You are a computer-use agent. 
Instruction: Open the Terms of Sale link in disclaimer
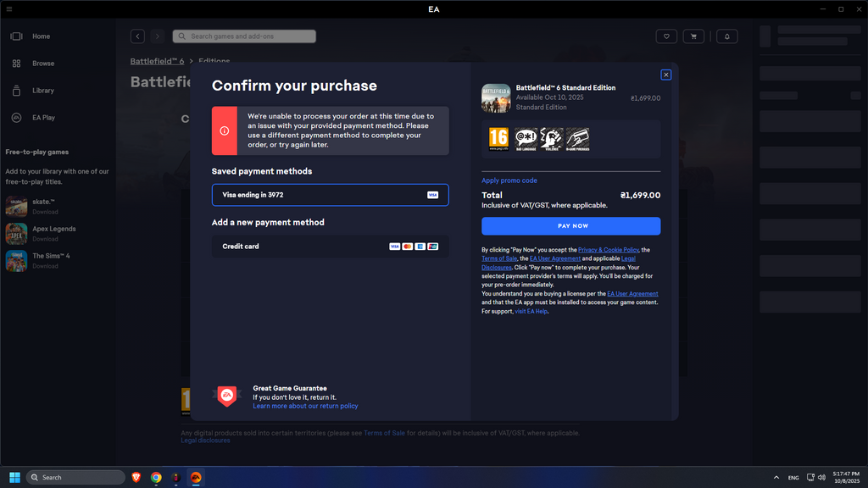point(499,259)
